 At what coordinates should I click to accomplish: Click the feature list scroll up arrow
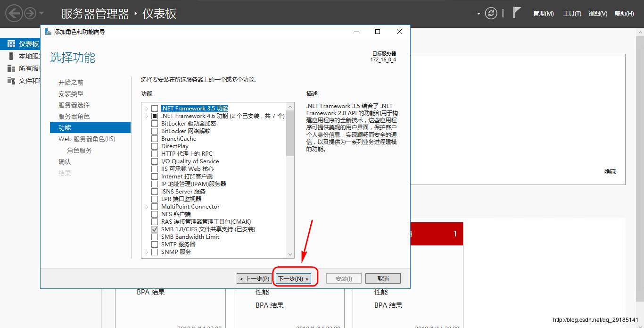tap(290, 106)
